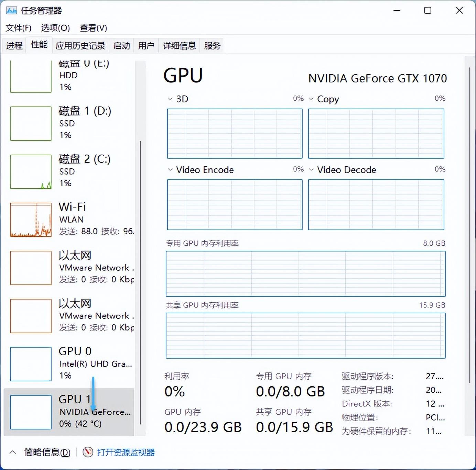The image size is (476, 470).
Task: Switch to the 详细信息 tab
Action: 178,45
